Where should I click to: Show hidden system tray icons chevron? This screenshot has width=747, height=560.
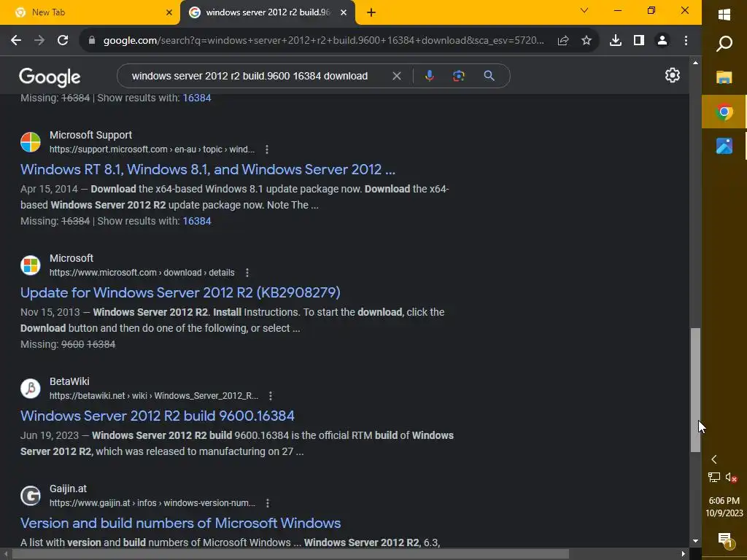(713, 459)
